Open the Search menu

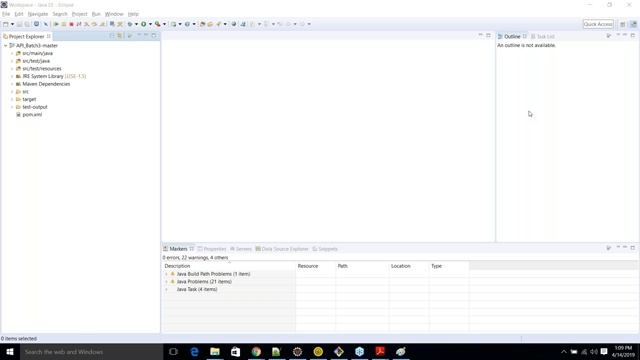pos(60,14)
